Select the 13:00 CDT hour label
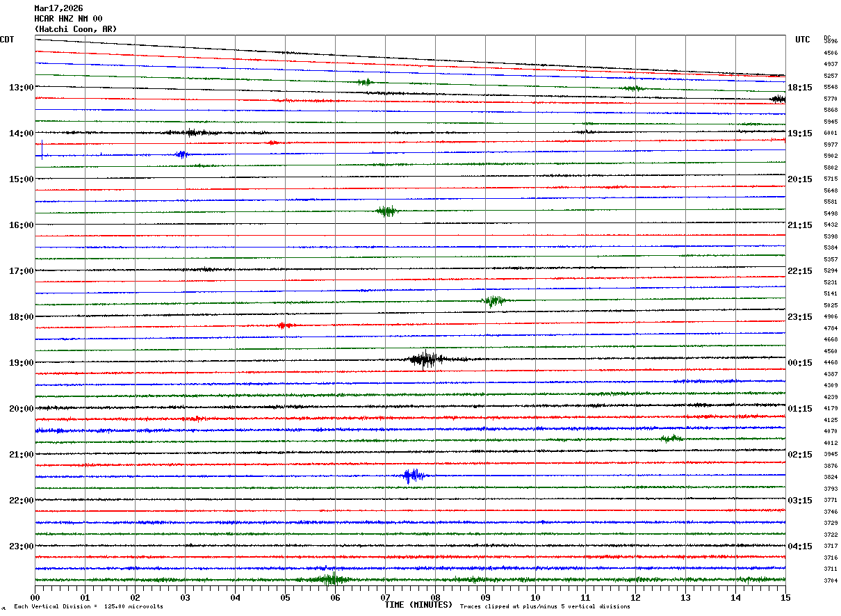841x616 pixels. point(22,88)
